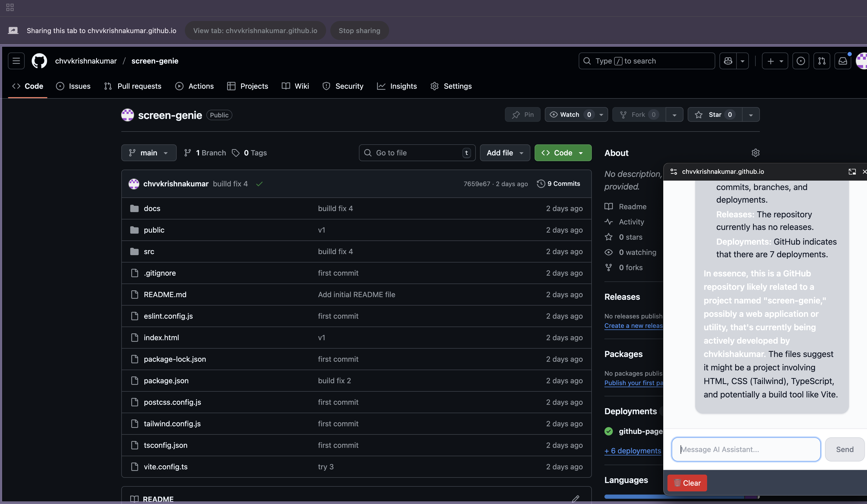
Task: View the 0 forks link
Action: pyautogui.click(x=623, y=267)
